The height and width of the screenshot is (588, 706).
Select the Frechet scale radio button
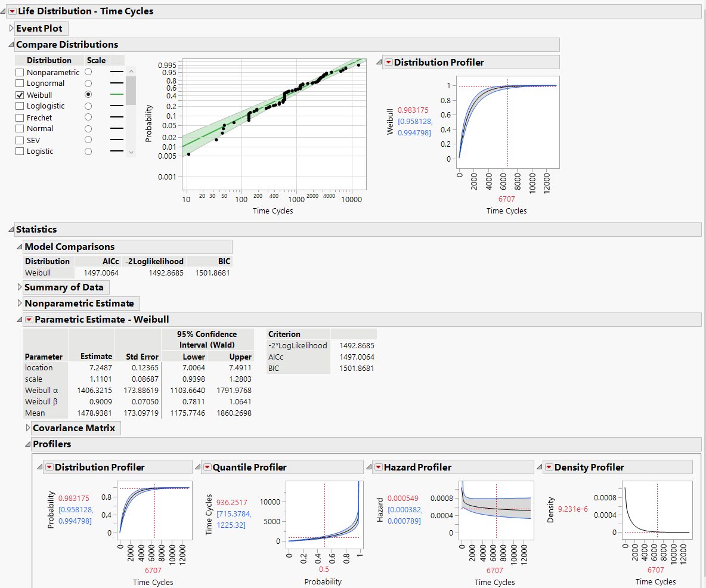click(88, 117)
